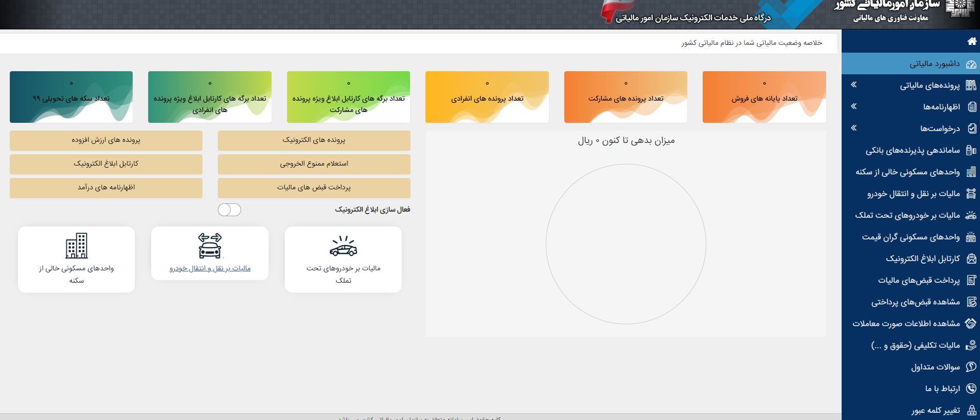
Task: Click the vacant residential units building icon
Action: click(76, 246)
